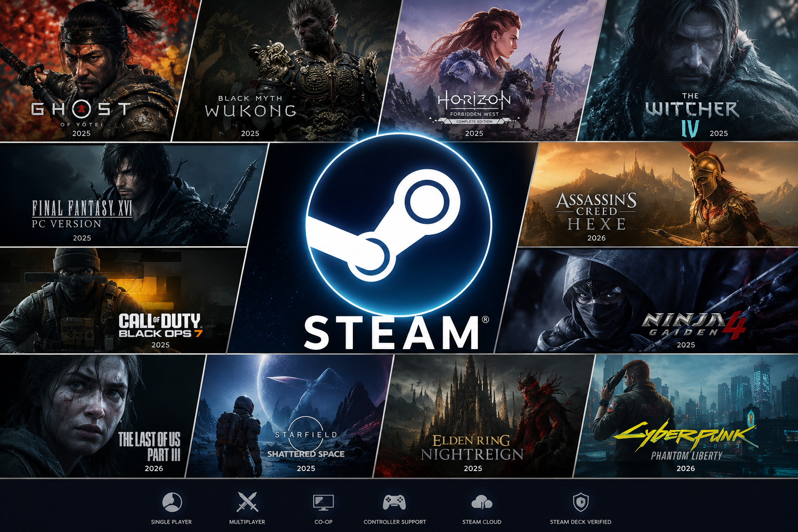Click the 'SINGLE PLAYER' label text

(x=171, y=522)
